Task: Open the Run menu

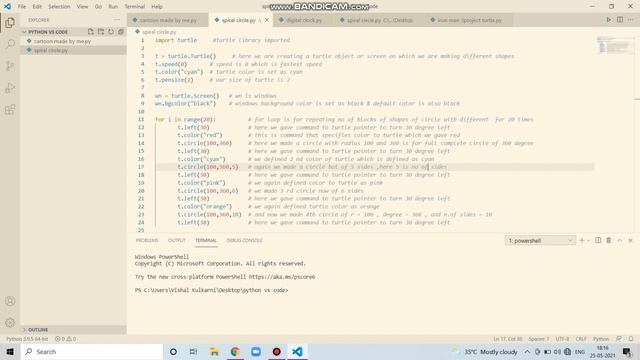Action: (113, 7)
